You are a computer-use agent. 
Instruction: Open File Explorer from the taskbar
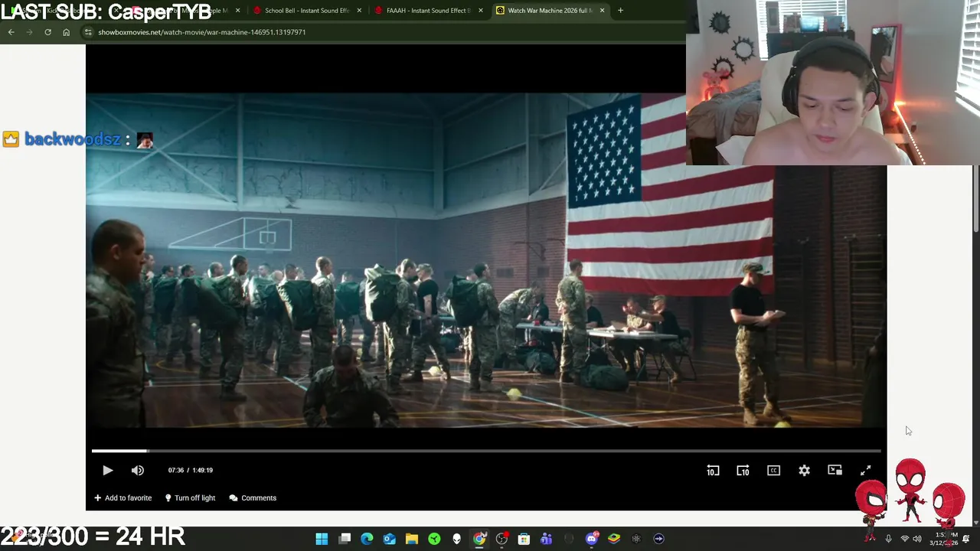tap(412, 539)
